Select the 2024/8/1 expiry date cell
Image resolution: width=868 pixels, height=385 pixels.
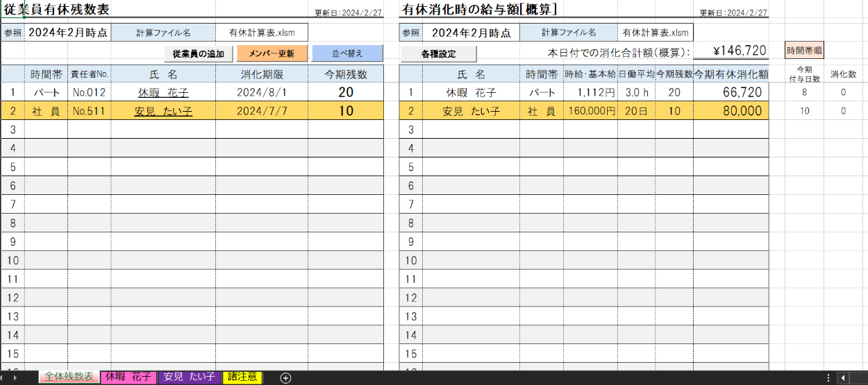[x=261, y=92]
